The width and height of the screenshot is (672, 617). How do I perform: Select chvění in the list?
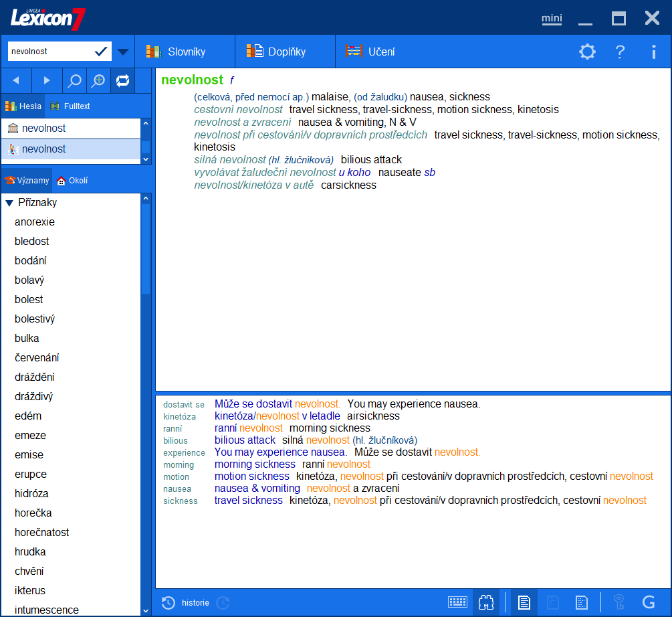pos(29,571)
